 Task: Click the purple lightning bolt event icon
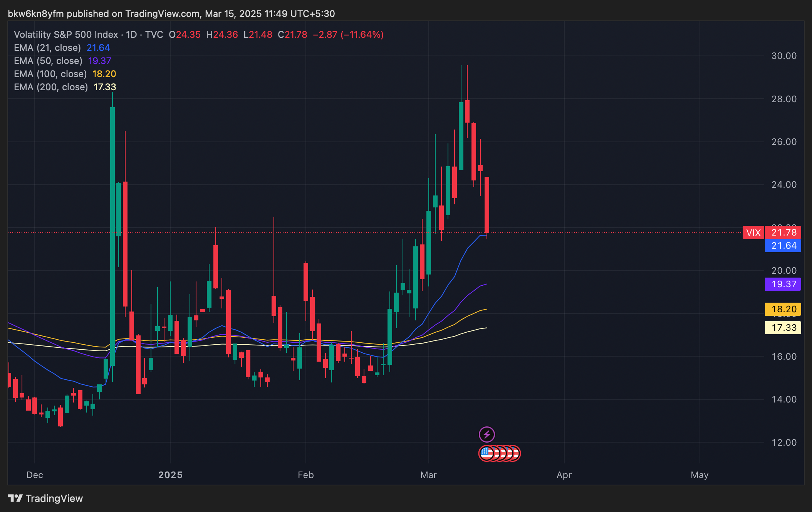tap(487, 435)
